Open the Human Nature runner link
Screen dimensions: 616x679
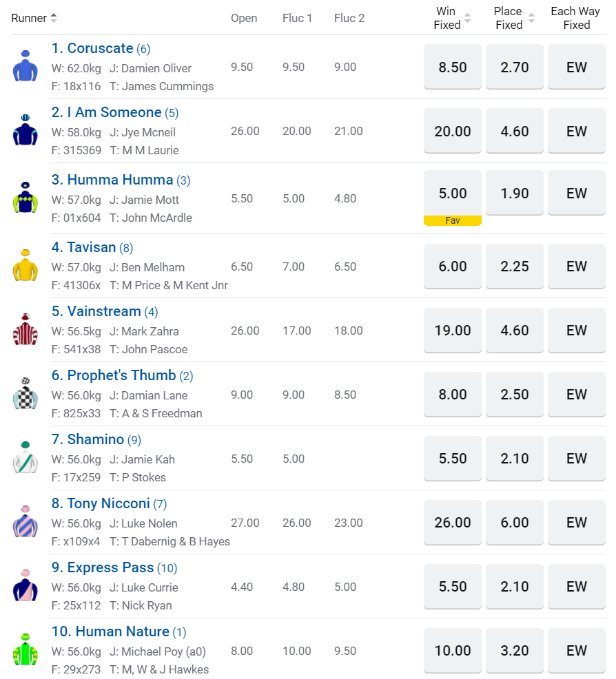tap(122, 631)
